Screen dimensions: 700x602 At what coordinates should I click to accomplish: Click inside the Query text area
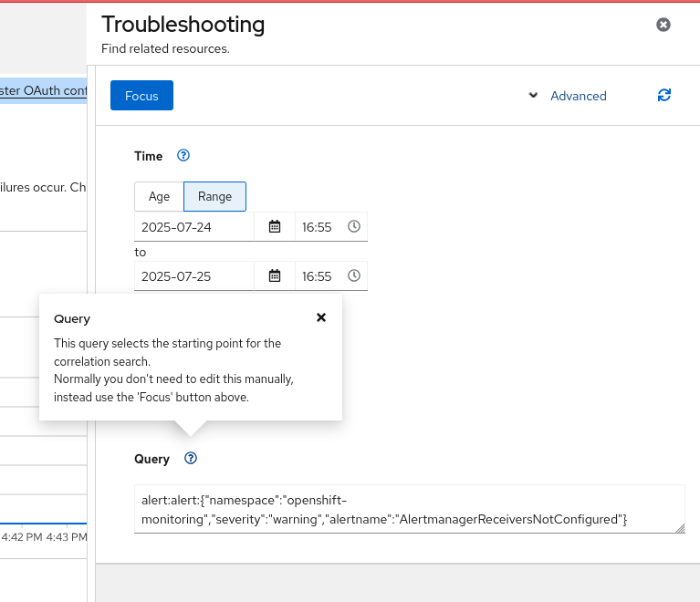pyautogui.click(x=410, y=509)
